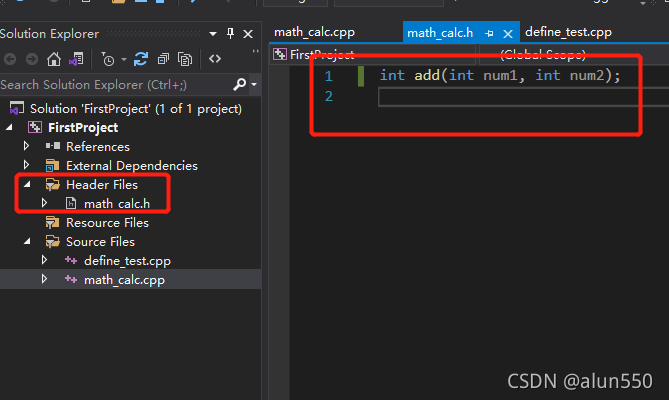This screenshot has height=400, width=669.
Task: Expand define_test.cpp in the tree
Action: 44,260
